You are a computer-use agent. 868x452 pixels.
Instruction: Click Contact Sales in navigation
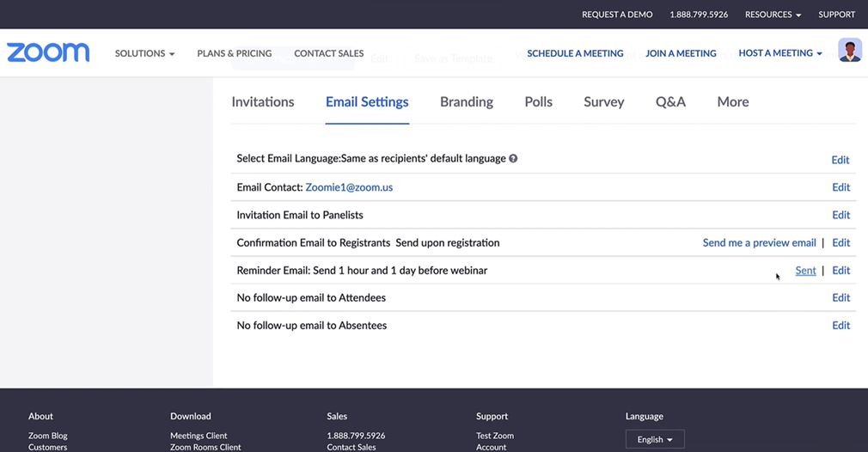pyautogui.click(x=329, y=53)
